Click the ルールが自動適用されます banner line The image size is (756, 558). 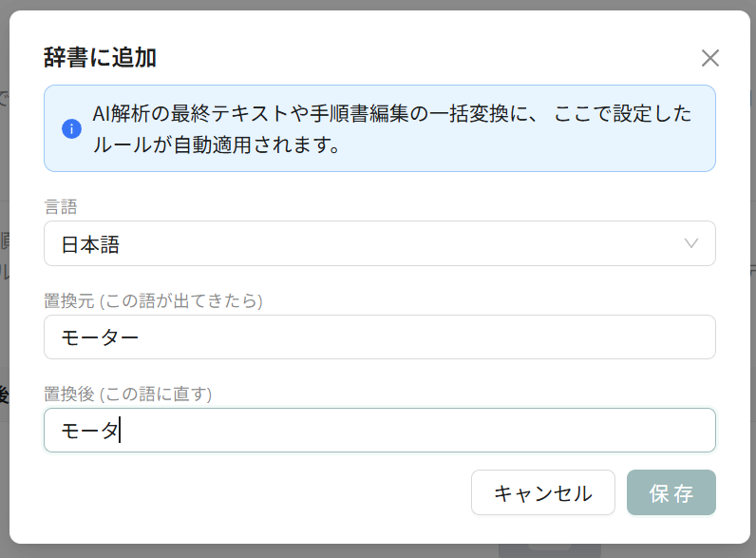tap(217, 144)
